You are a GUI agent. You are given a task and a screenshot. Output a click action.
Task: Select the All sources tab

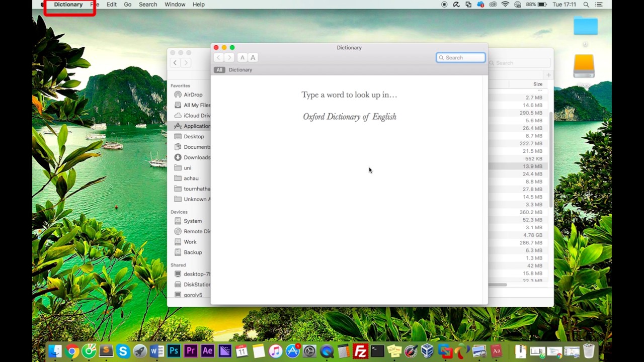click(219, 70)
